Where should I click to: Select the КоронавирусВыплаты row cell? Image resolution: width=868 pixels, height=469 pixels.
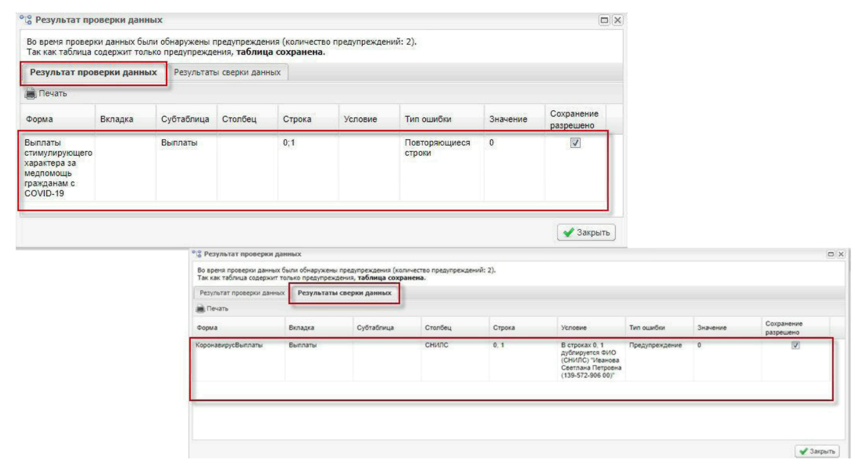[x=229, y=345]
